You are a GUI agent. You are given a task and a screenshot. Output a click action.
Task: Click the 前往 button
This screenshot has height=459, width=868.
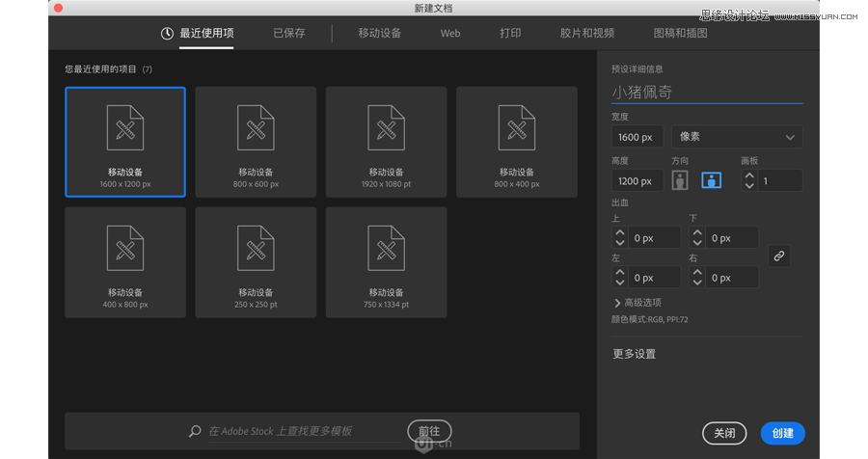429,431
